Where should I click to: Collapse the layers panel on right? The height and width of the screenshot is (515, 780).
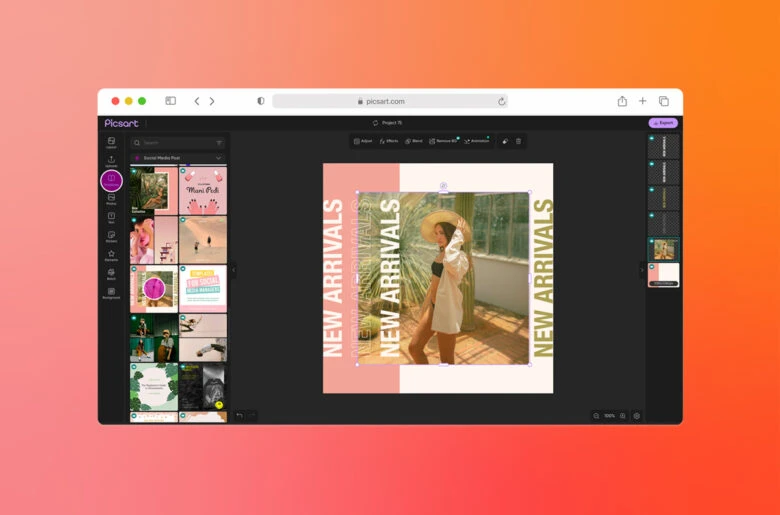[642, 270]
